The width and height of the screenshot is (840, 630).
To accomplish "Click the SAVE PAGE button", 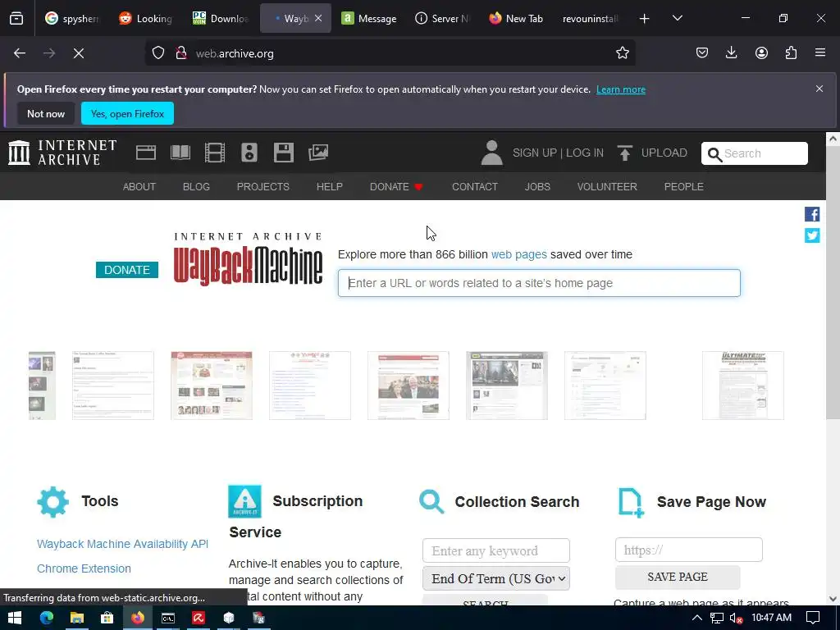I will tap(678, 577).
